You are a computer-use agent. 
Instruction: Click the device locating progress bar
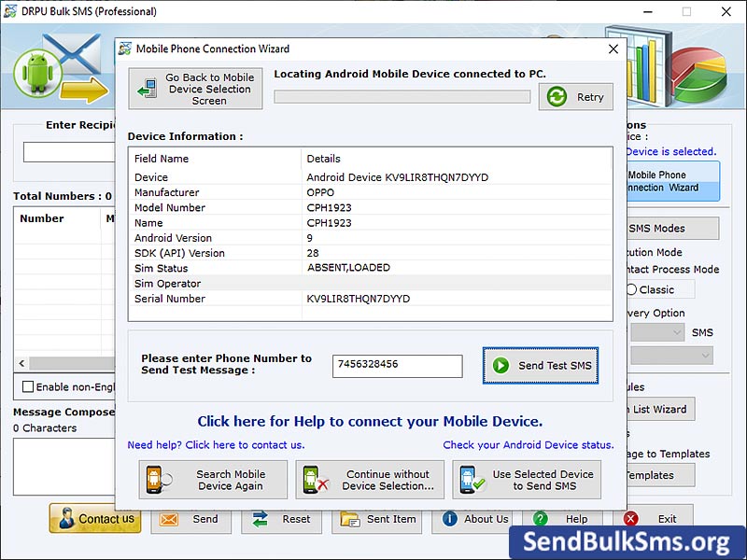click(402, 95)
